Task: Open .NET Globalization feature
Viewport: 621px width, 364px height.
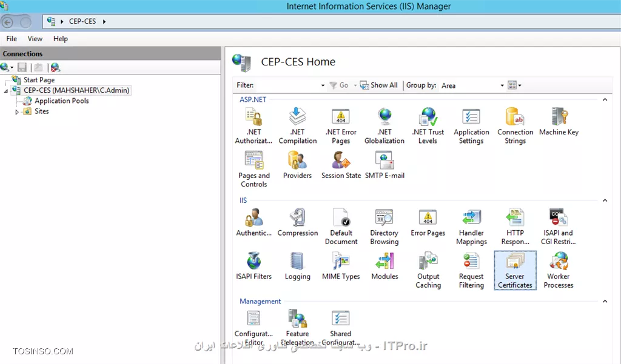Action: [384, 126]
